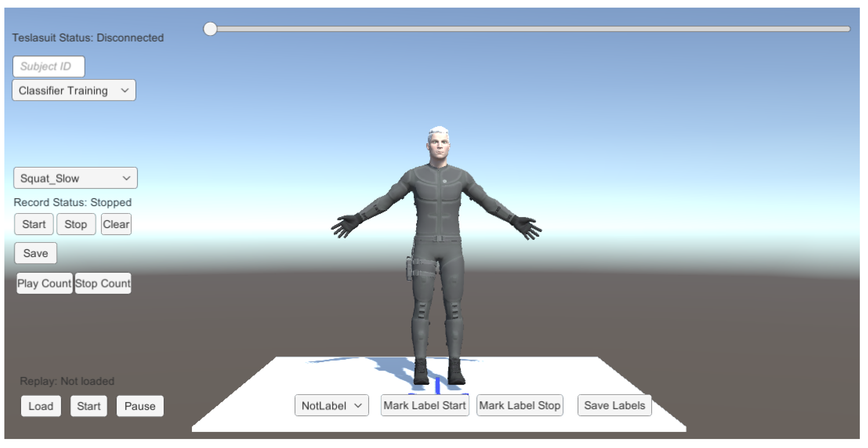
Task: Clear the recorded data
Action: coord(116,224)
